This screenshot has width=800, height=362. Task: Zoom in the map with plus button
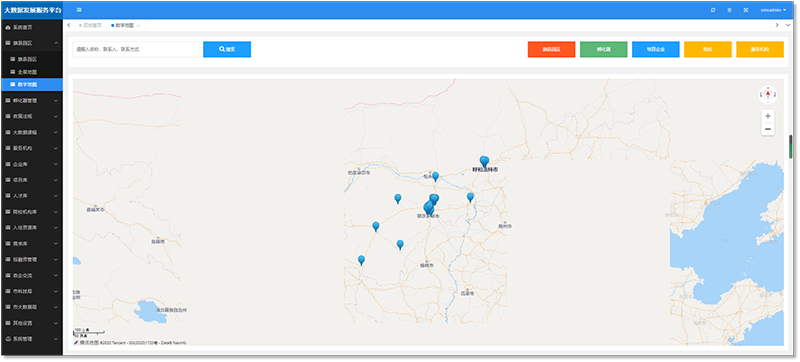pyautogui.click(x=768, y=116)
